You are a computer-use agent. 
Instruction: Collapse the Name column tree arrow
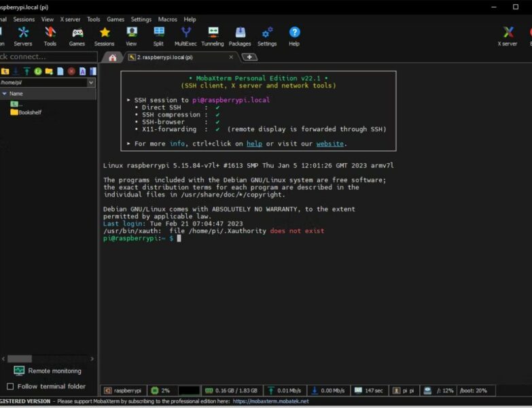[x=5, y=94]
